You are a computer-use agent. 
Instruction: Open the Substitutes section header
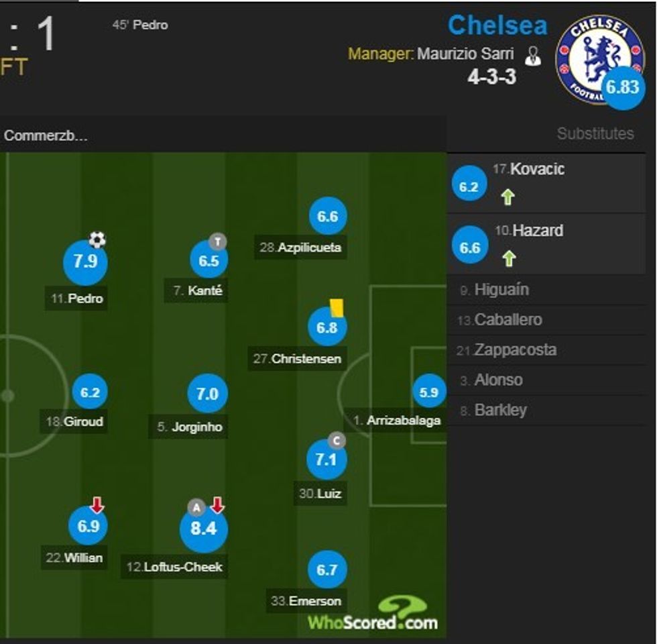[x=595, y=133]
